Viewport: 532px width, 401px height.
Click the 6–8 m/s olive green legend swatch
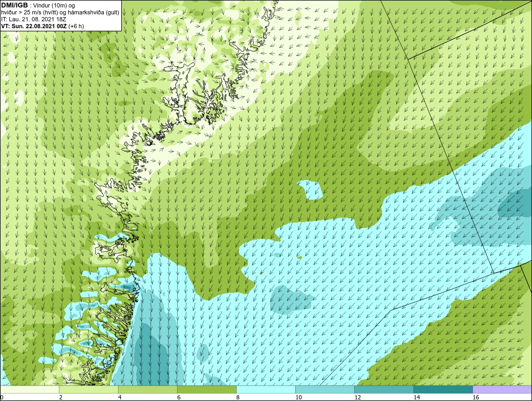[x=206, y=389]
